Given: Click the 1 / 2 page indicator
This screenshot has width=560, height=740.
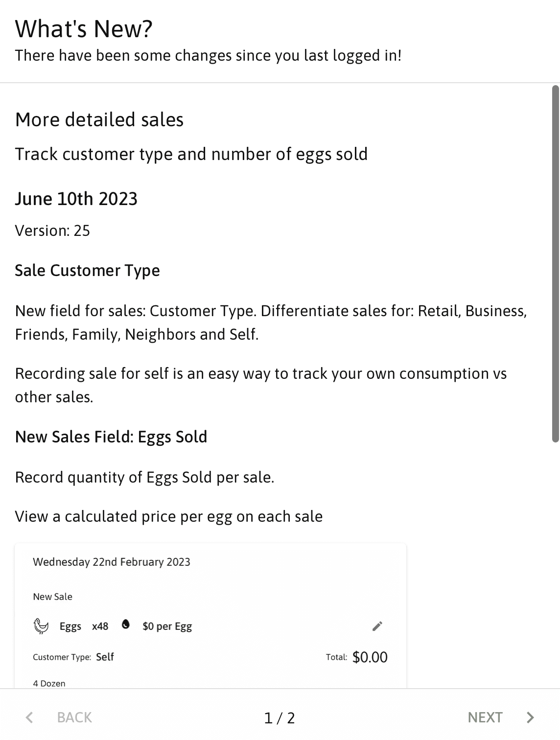Looking at the screenshot, I should click(280, 718).
